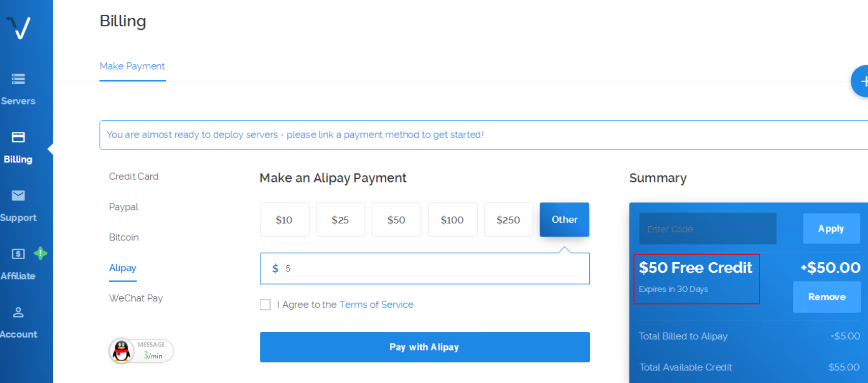Image resolution: width=868 pixels, height=383 pixels.
Task: Click the Vultr logo icon
Action: point(19,27)
